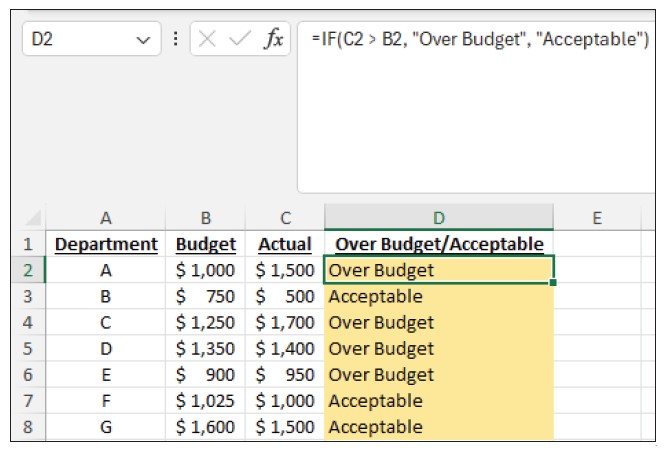Select column A header

tap(106, 217)
